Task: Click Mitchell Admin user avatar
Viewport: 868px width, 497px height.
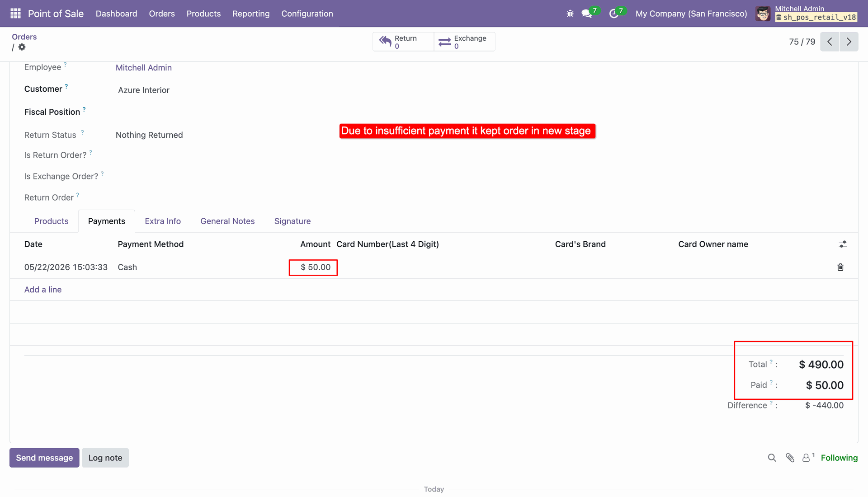Action: pos(763,14)
